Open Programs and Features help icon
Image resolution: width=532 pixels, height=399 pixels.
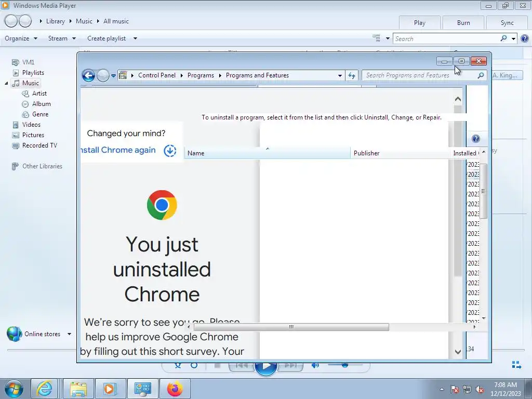click(476, 138)
